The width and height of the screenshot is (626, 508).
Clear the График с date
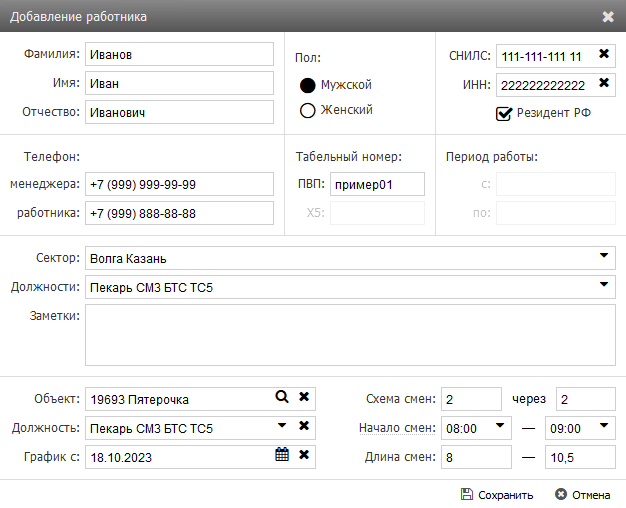pos(304,455)
